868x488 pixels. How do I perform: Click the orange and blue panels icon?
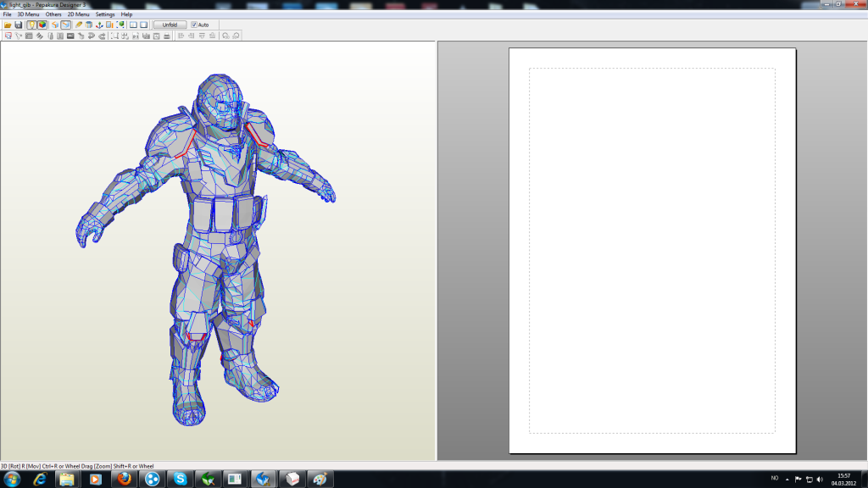coord(109,25)
